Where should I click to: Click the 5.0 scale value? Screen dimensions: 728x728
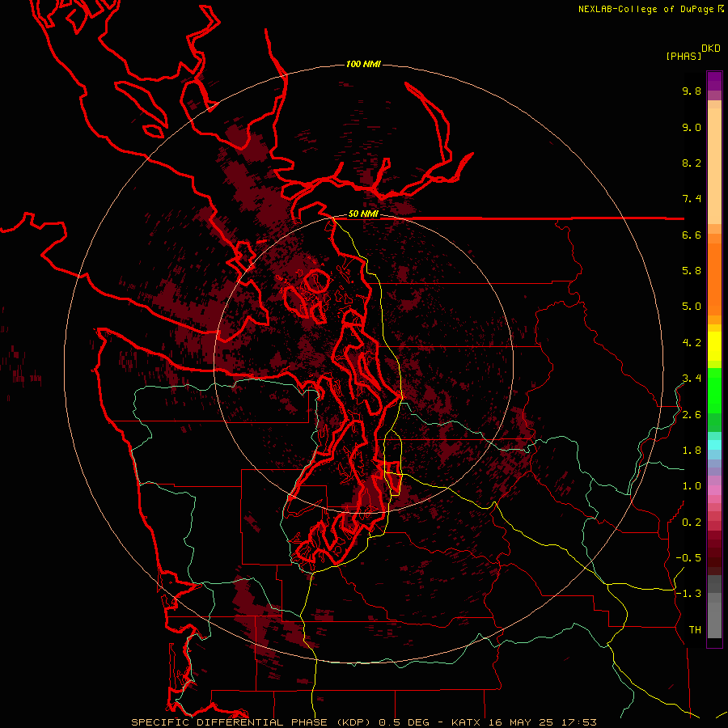692,307
